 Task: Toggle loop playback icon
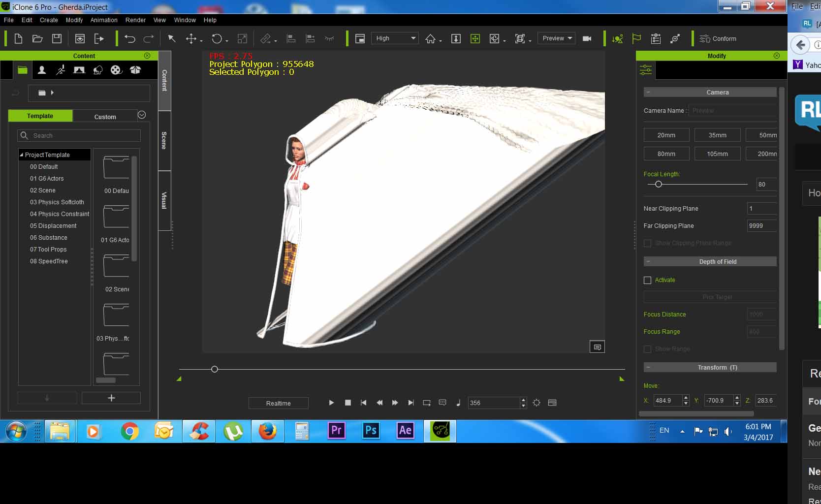coord(427,403)
